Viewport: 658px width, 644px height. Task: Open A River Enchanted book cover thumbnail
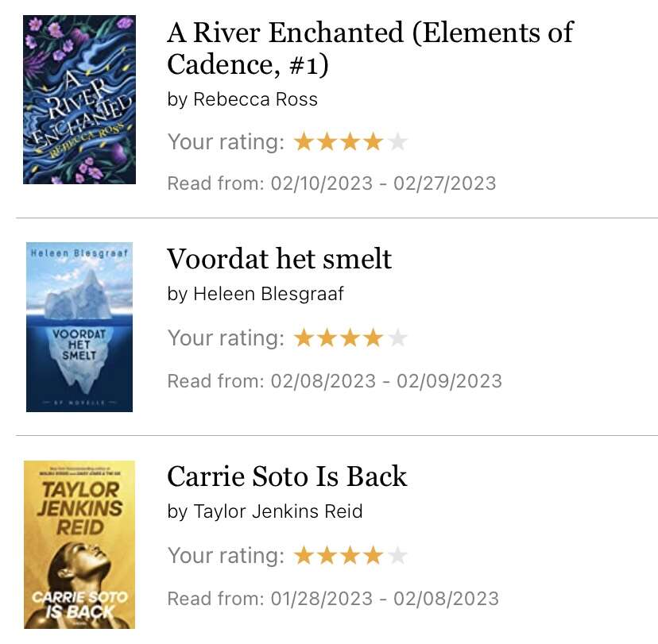point(79,99)
